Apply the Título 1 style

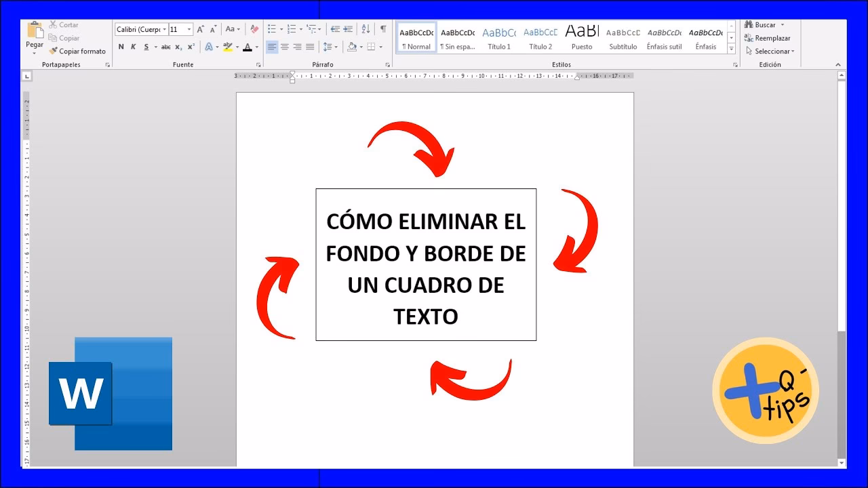(x=499, y=37)
